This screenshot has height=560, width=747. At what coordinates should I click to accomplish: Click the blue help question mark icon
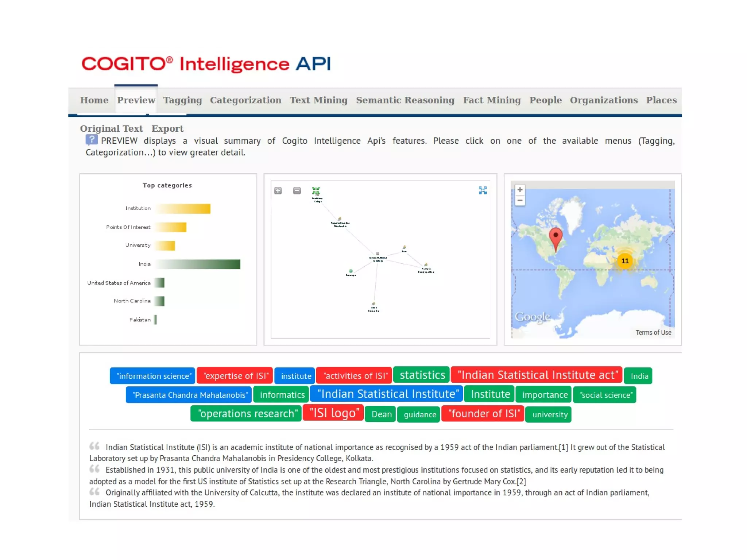point(92,140)
